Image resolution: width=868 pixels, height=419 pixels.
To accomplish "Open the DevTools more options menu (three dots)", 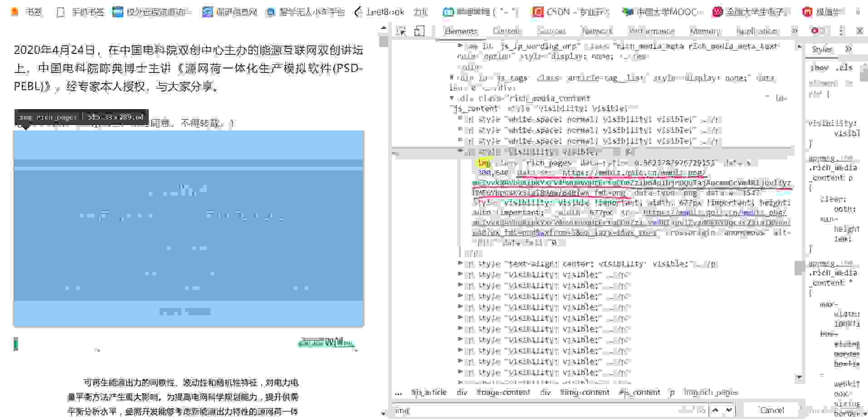I will 841,31.
